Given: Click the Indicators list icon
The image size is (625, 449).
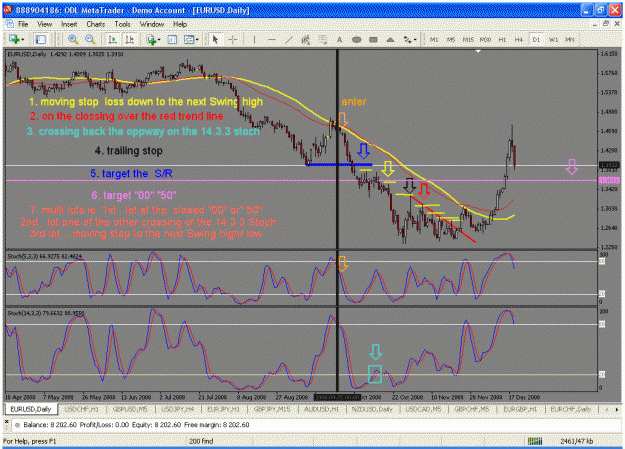Looking at the screenshot, I should [x=151, y=39].
